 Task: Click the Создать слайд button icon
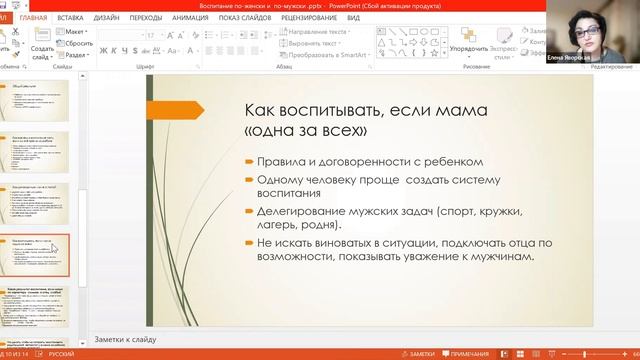pyautogui.click(x=42, y=35)
